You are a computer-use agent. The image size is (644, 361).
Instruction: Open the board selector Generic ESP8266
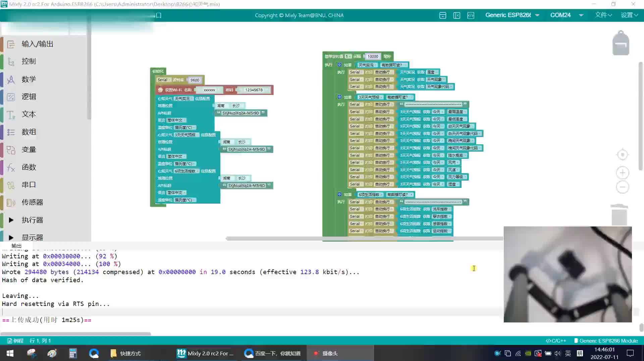pos(512,15)
